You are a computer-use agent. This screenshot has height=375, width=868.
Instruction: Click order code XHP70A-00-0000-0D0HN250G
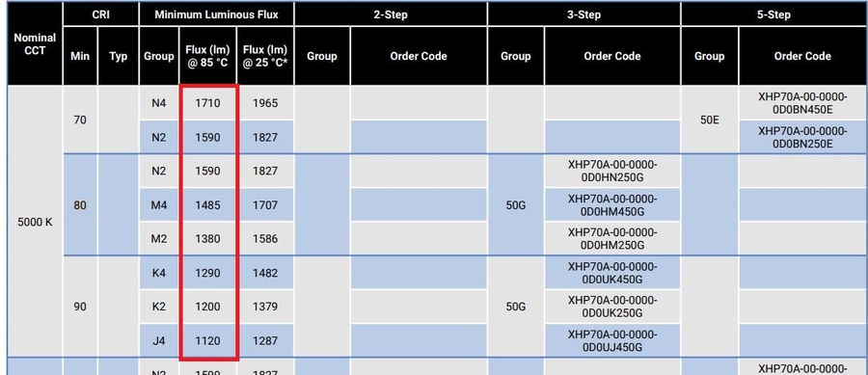point(612,171)
